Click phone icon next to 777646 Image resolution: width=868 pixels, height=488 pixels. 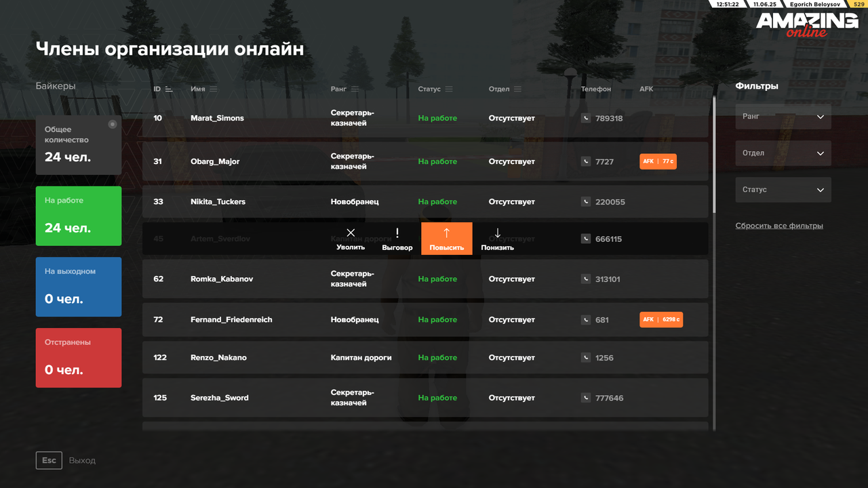586,398
